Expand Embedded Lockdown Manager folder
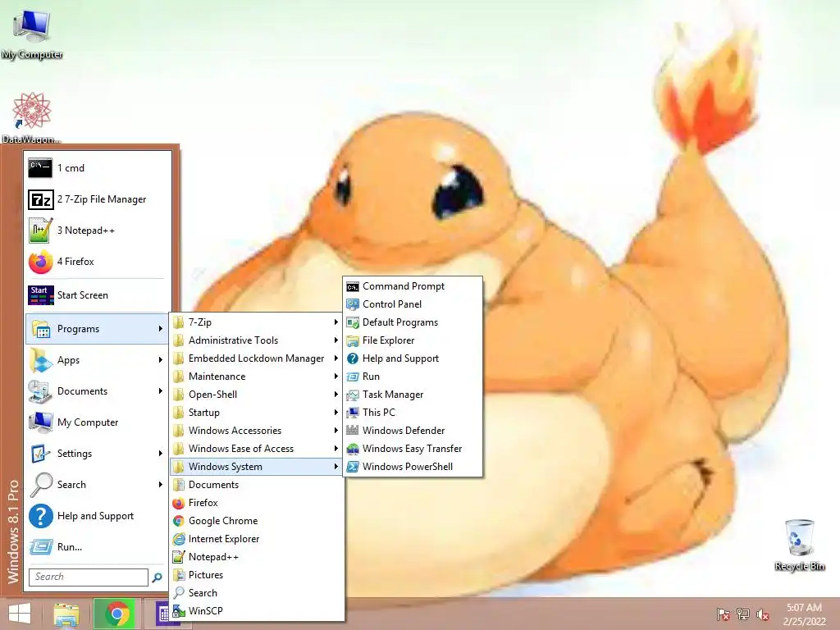The image size is (840, 630). (256, 358)
